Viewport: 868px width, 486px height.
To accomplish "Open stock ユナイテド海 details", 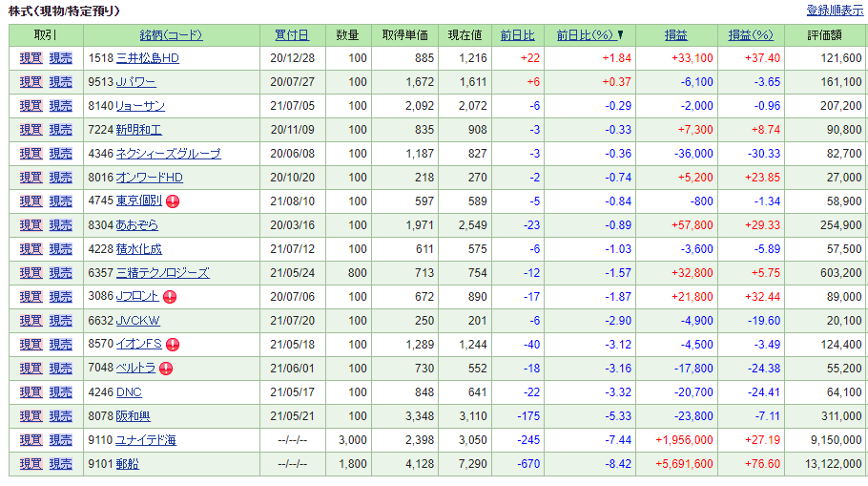I will click(x=146, y=439).
